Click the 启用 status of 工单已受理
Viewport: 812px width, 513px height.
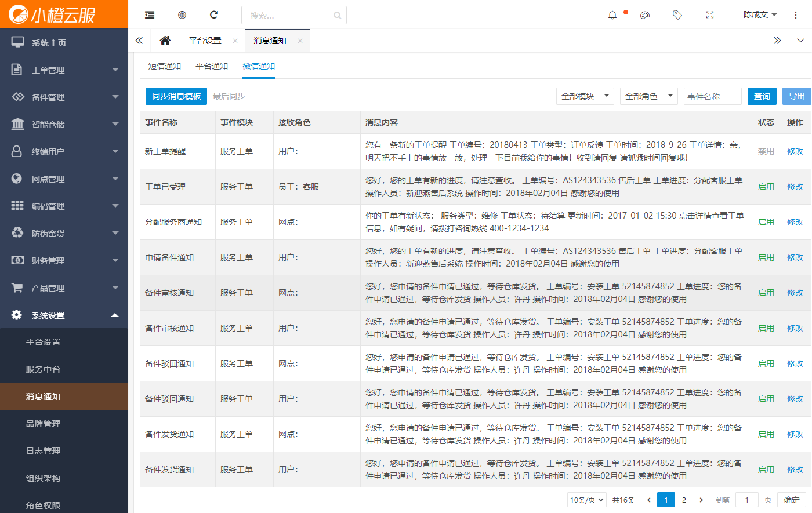[x=766, y=187]
